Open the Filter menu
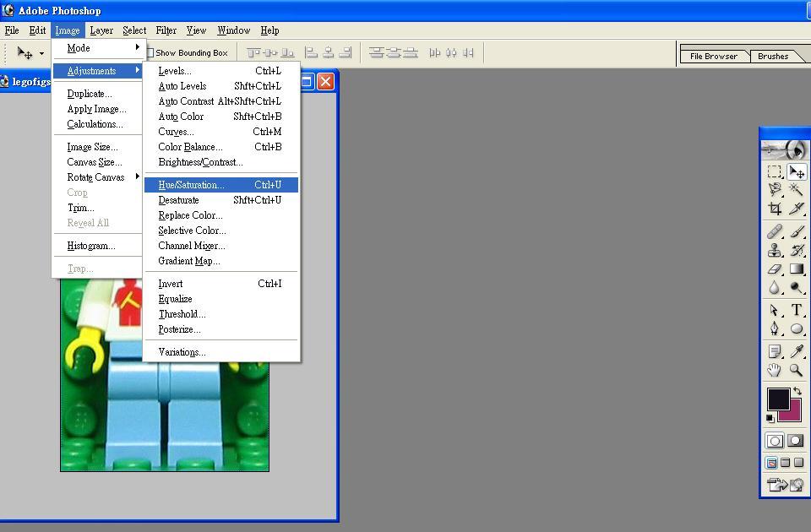The image size is (811, 532). click(166, 30)
